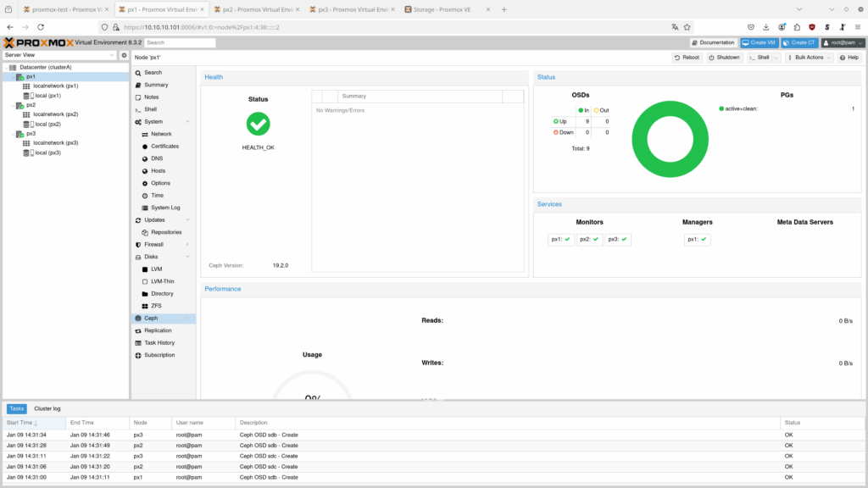The image size is (868, 488).
Task: Open the root@pam user menu
Action: click(843, 42)
